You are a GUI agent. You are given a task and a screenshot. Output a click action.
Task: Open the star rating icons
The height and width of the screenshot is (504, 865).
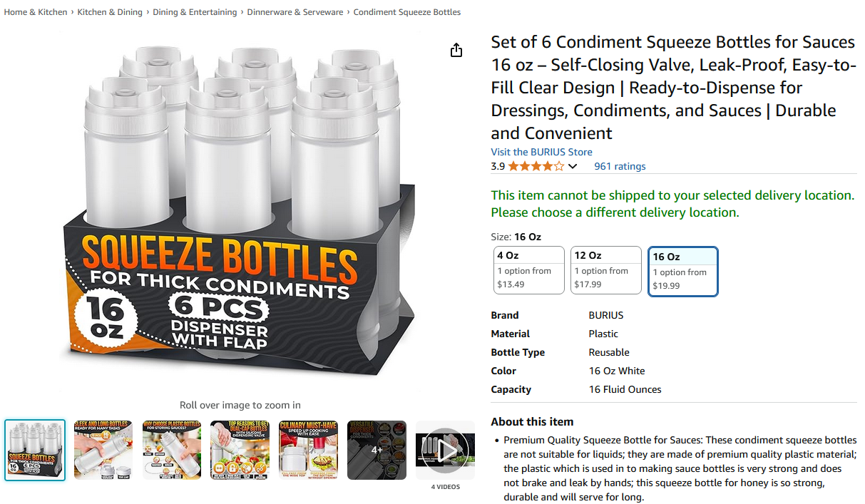[536, 166]
